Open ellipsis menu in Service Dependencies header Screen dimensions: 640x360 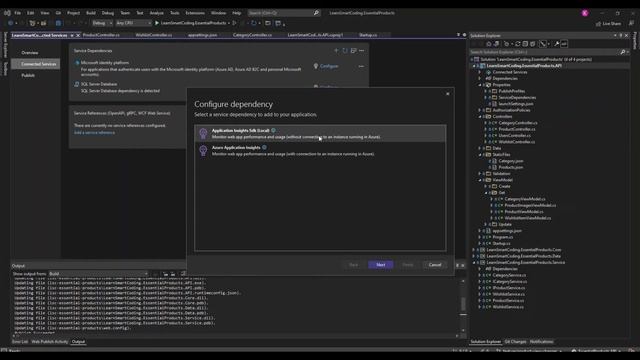[x=362, y=51]
